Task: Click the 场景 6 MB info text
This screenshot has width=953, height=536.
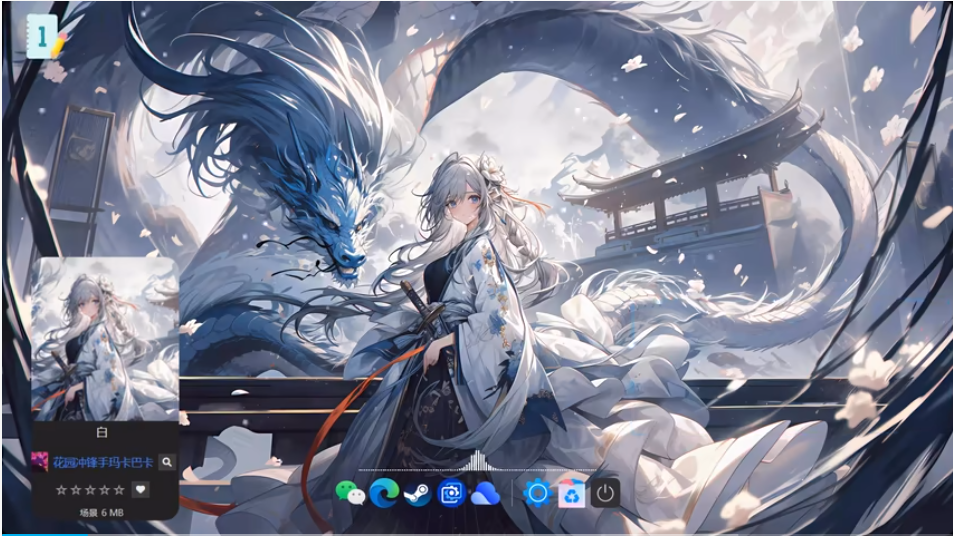Action: pyautogui.click(x=101, y=513)
